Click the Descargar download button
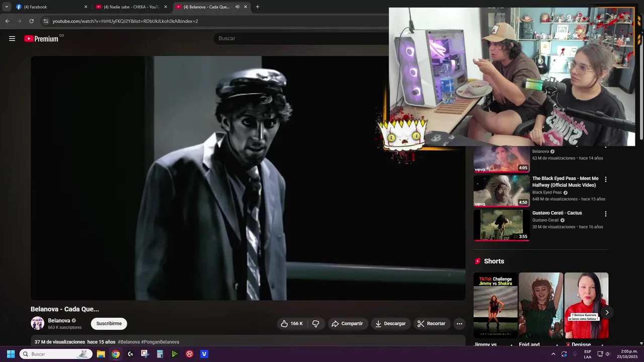 390,324
